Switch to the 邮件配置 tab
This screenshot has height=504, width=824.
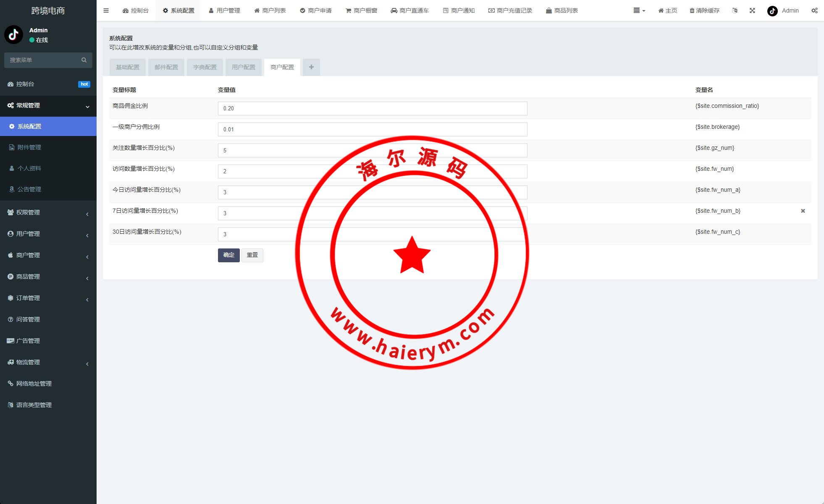pyautogui.click(x=166, y=67)
